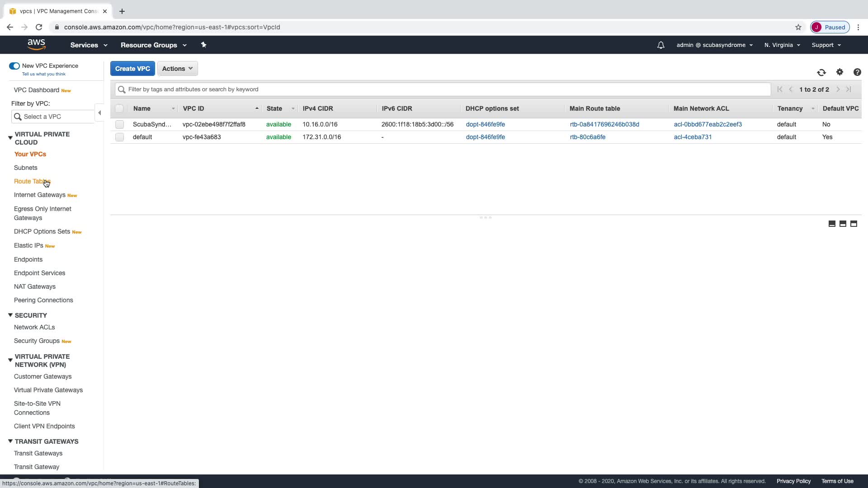
Task: Open the notifications bell icon
Action: click(660, 45)
